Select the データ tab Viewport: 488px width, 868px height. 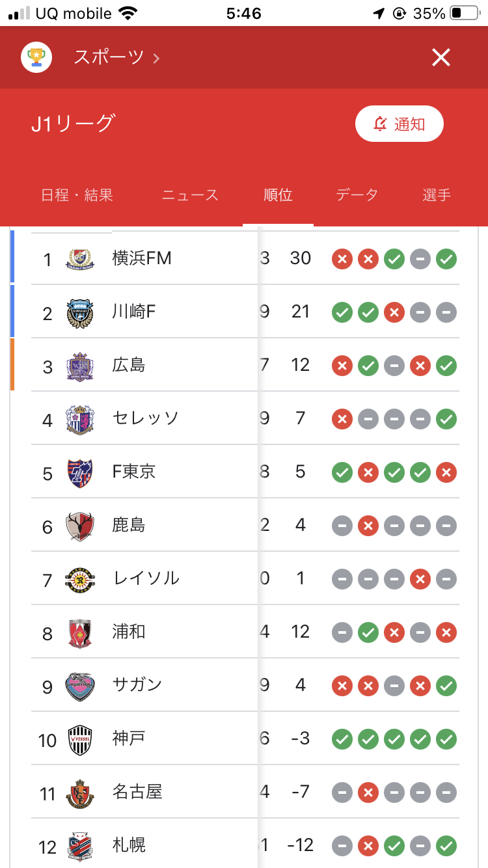(357, 195)
